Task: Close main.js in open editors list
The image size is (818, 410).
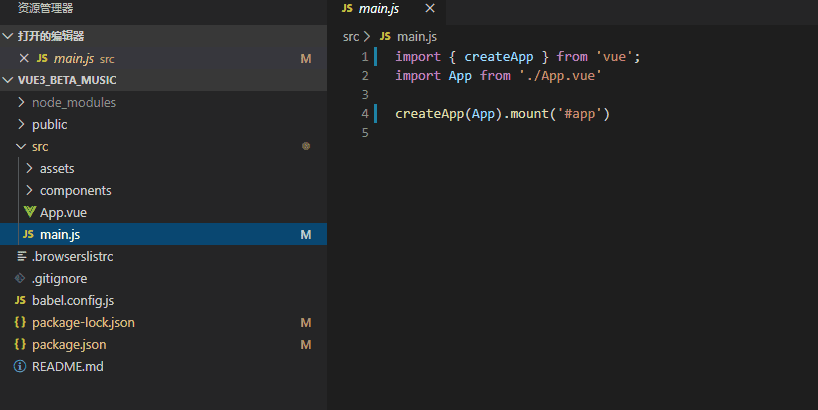Action: click(x=24, y=58)
